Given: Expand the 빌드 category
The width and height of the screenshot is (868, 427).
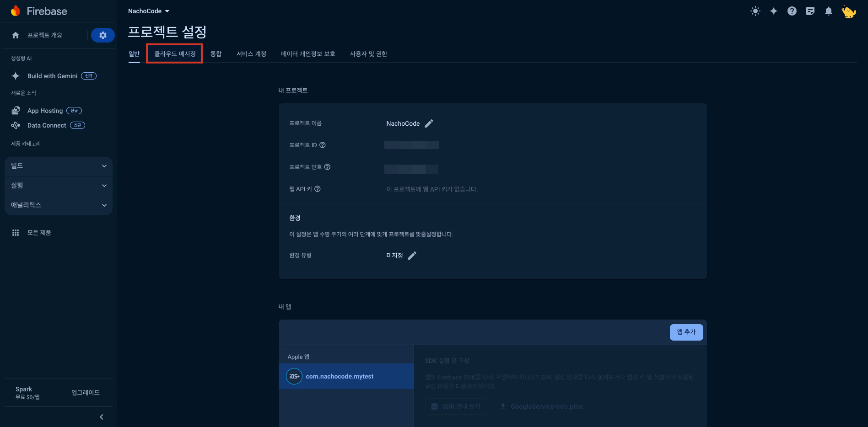Looking at the screenshot, I should (59, 166).
